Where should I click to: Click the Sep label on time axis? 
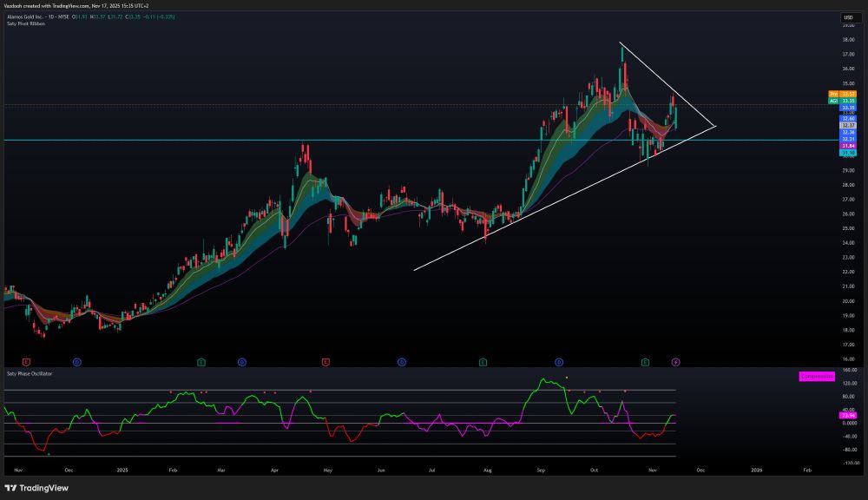pyautogui.click(x=541, y=470)
